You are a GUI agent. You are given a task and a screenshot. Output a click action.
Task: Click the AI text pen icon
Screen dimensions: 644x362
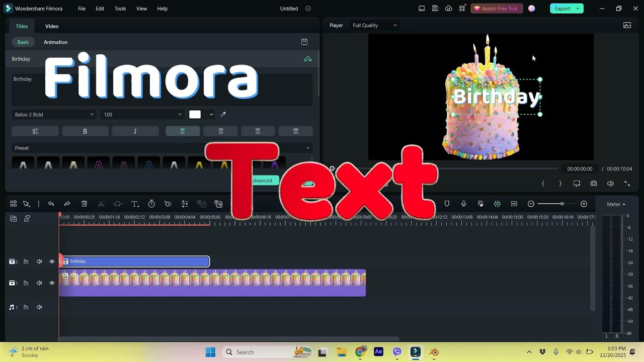tap(308, 59)
